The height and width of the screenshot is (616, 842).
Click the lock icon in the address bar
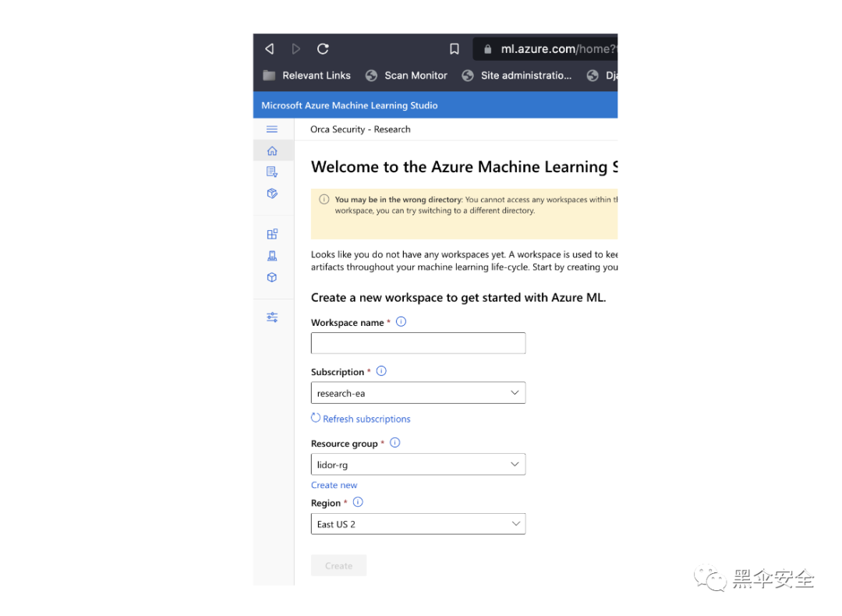pos(487,49)
